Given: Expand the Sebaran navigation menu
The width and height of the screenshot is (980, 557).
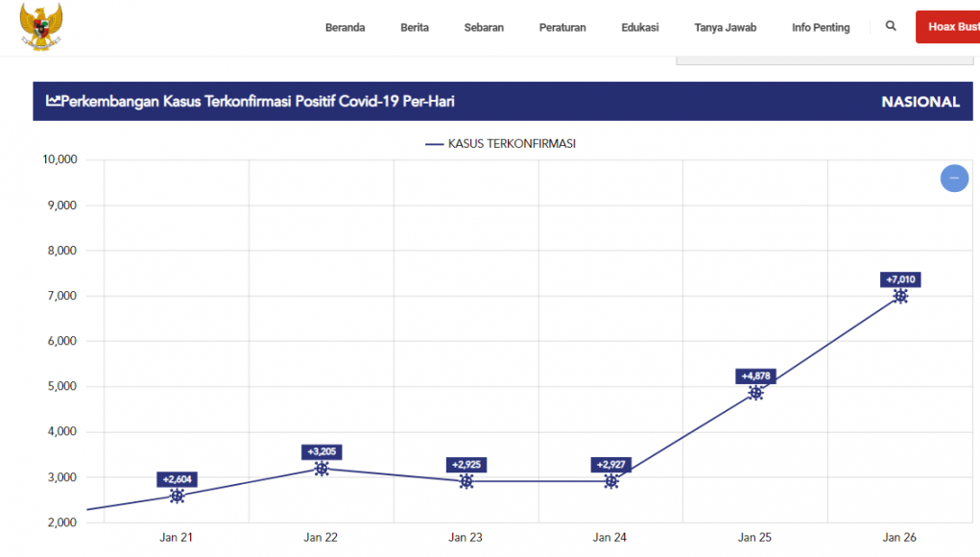Looking at the screenshot, I should tap(484, 28).
